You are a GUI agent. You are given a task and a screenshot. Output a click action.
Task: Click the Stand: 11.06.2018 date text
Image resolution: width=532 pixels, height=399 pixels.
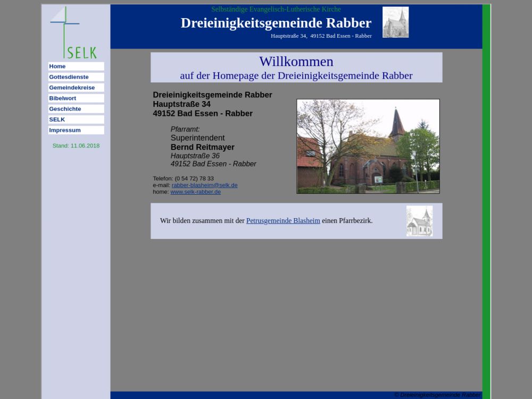coord(76,146)
